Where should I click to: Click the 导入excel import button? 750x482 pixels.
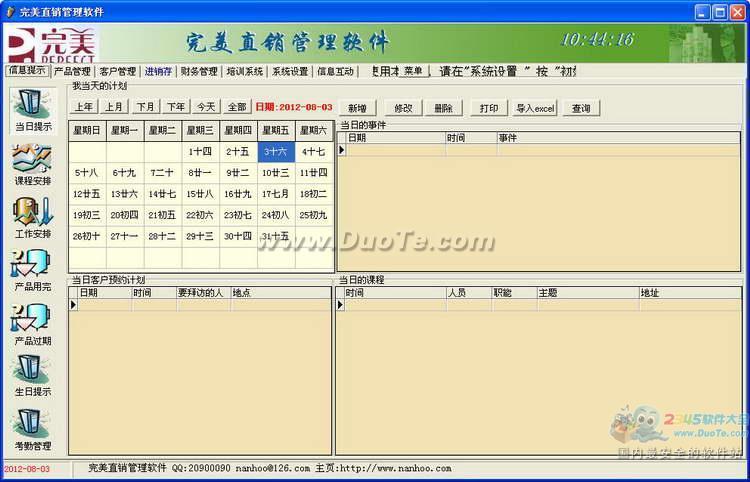coord(535,108)
